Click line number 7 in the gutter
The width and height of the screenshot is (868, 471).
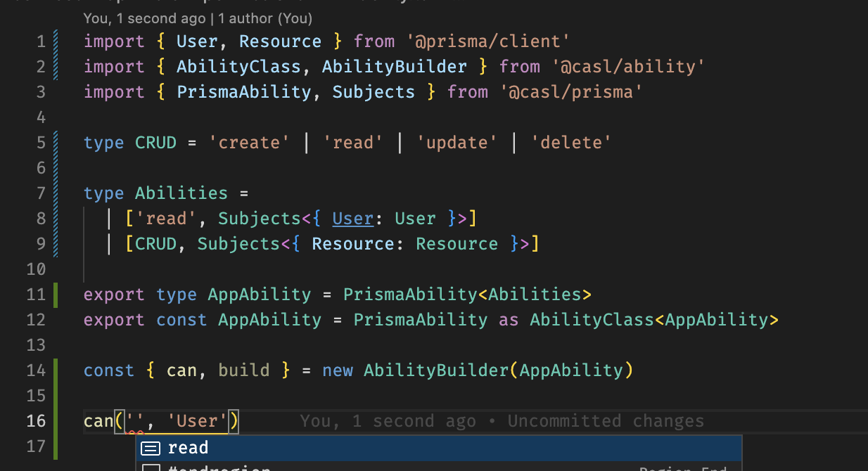coord(40,193)
